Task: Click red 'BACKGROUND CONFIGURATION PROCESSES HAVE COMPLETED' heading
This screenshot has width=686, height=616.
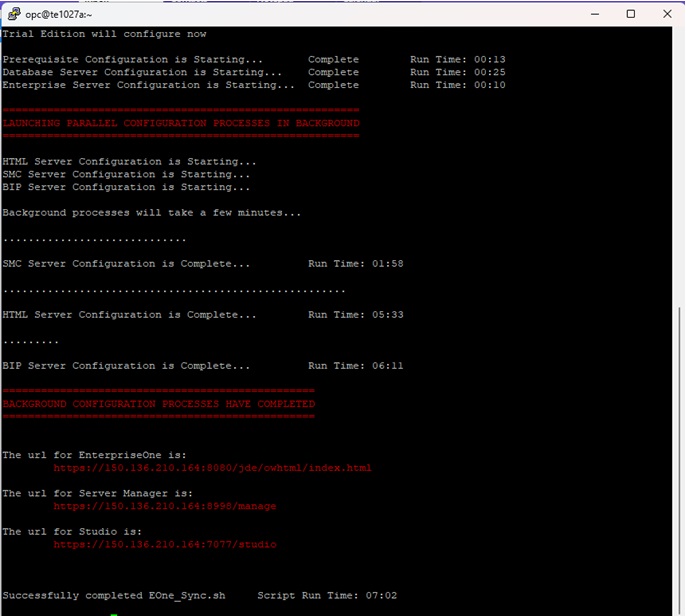Action: click(159, 404)
